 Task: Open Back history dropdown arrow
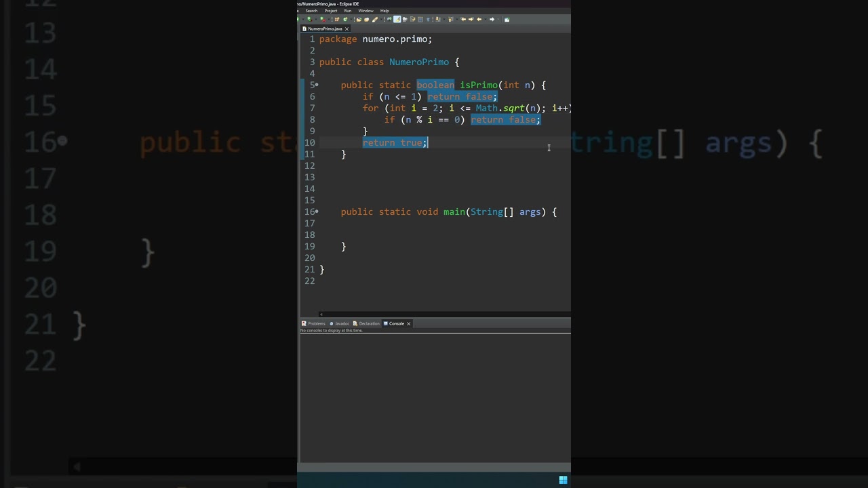[485, 20]
